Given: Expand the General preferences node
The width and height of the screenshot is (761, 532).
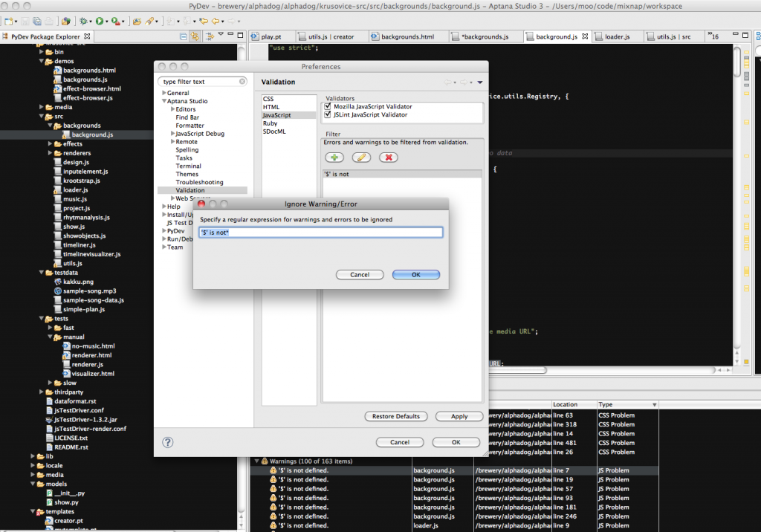Looking at the screenshot, I should [x=164, y=93].
